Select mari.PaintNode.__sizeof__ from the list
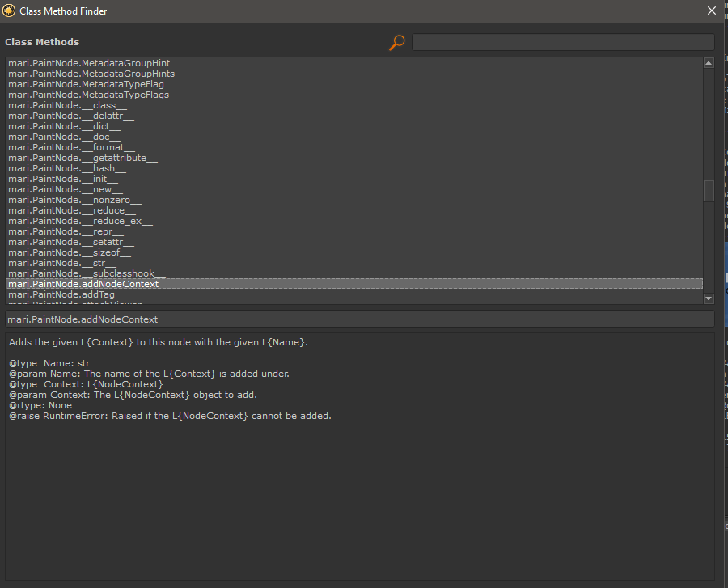The width and height of the screenshot is (728, 588). tap(70, 252)
